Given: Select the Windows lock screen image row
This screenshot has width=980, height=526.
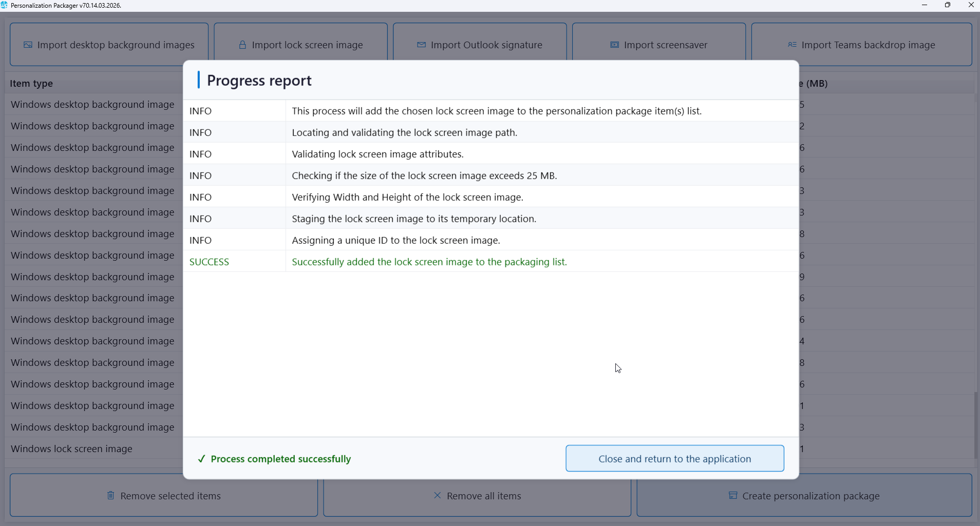Looking at the screenshot, I should [x=72, y=449].
